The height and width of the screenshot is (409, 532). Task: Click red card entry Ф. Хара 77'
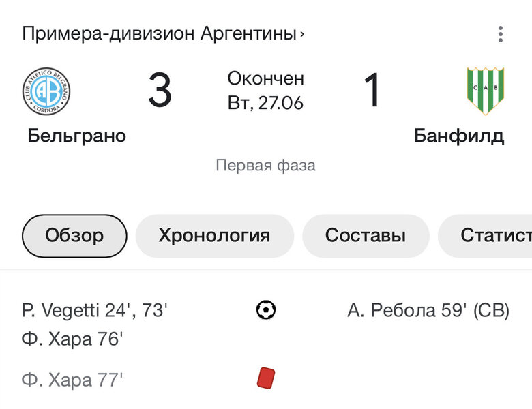pos(72,379)
